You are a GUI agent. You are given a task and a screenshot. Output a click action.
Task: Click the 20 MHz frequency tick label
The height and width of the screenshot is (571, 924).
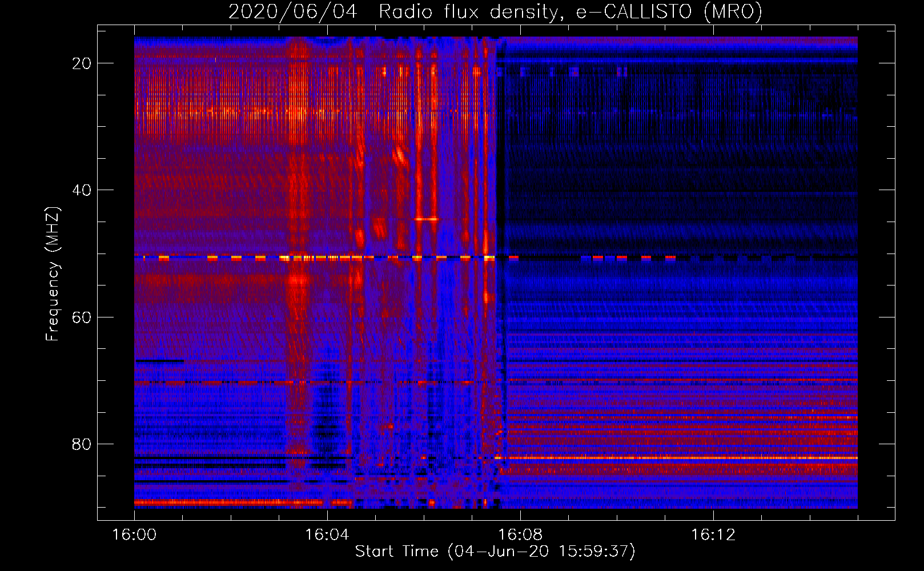(x=82, y=63)
